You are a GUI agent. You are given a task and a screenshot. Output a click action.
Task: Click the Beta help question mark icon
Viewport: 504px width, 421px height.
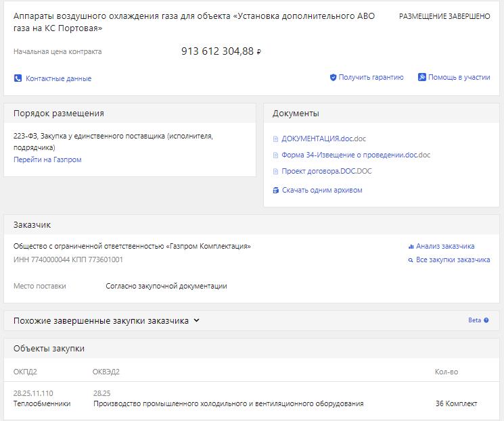486,320
